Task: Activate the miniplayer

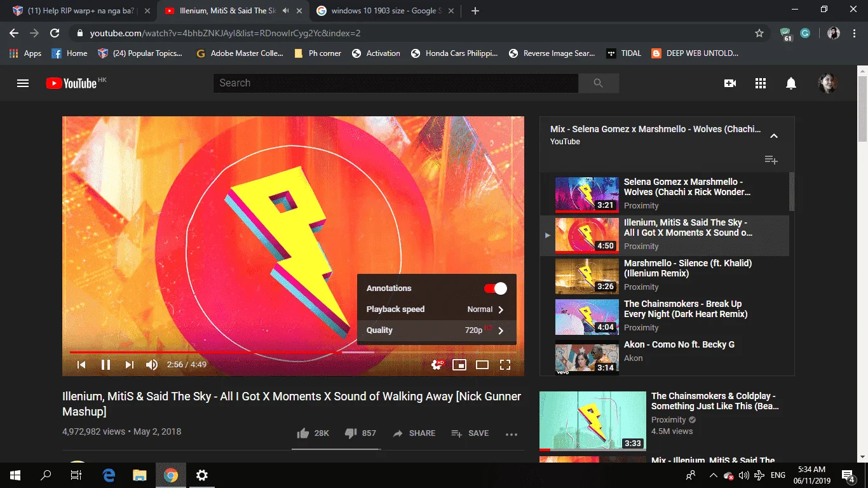Action: 459,365
